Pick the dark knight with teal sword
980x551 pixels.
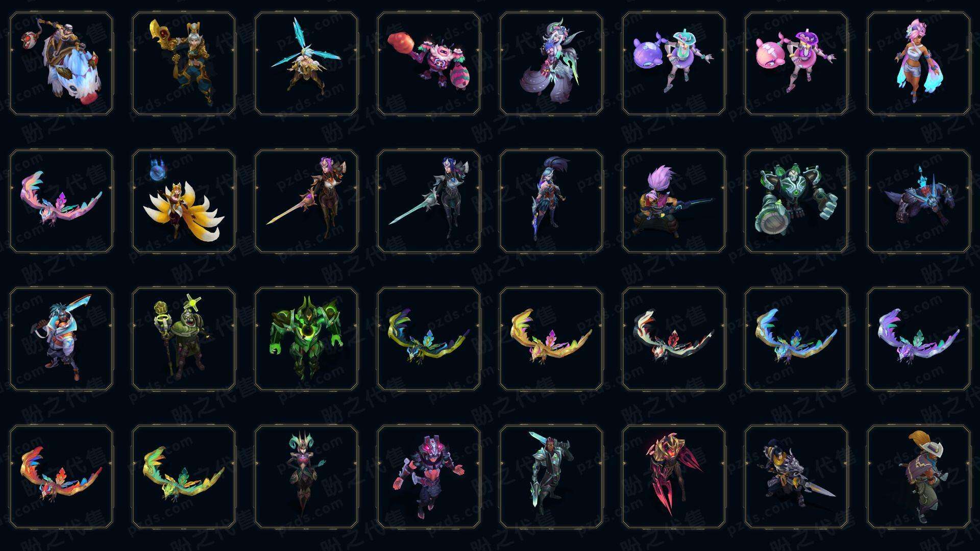[429, 201]
